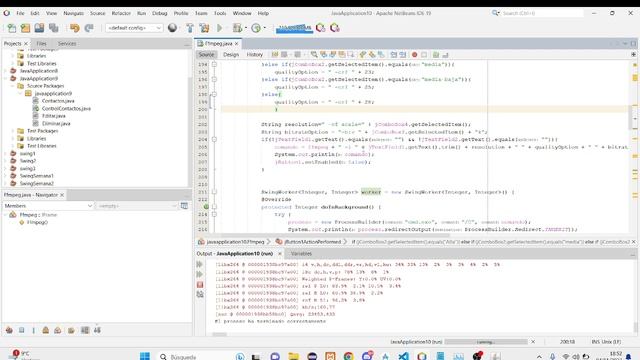This screenshot has width=640, height=360.
Task: Expand the Test Packages node
Action: [x=13, y=131]
